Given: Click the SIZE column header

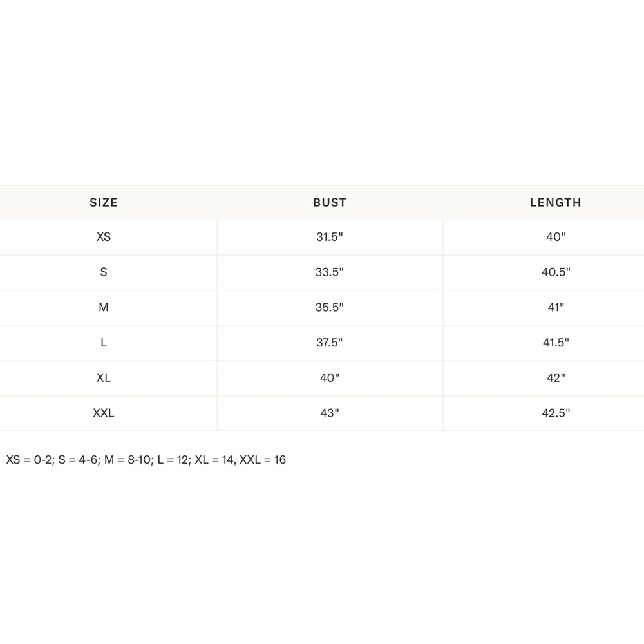Looking at the screenshot, I should (104, 202).
